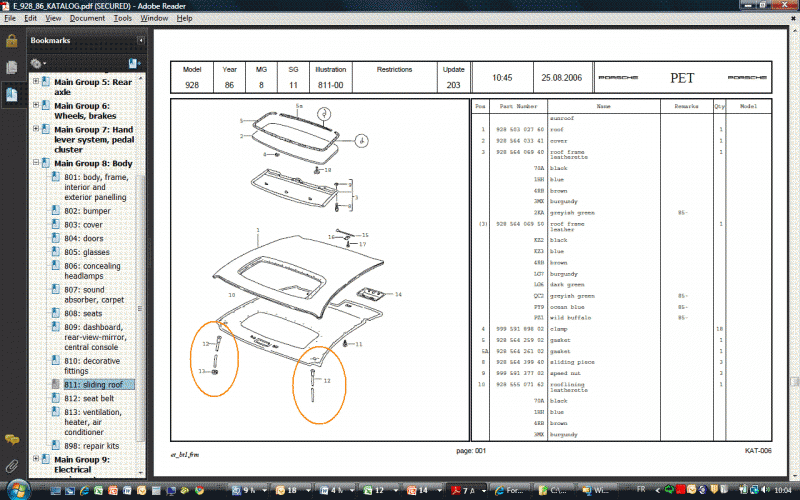Select bookmark 812: seat belt
The width and height of the screenshot is (800, 500).
point(89,398)
